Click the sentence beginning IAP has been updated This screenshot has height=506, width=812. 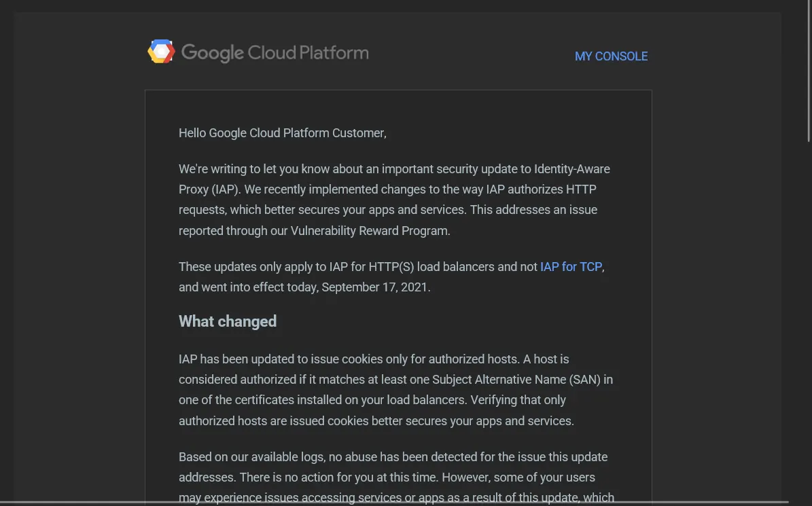coord(349,359)
